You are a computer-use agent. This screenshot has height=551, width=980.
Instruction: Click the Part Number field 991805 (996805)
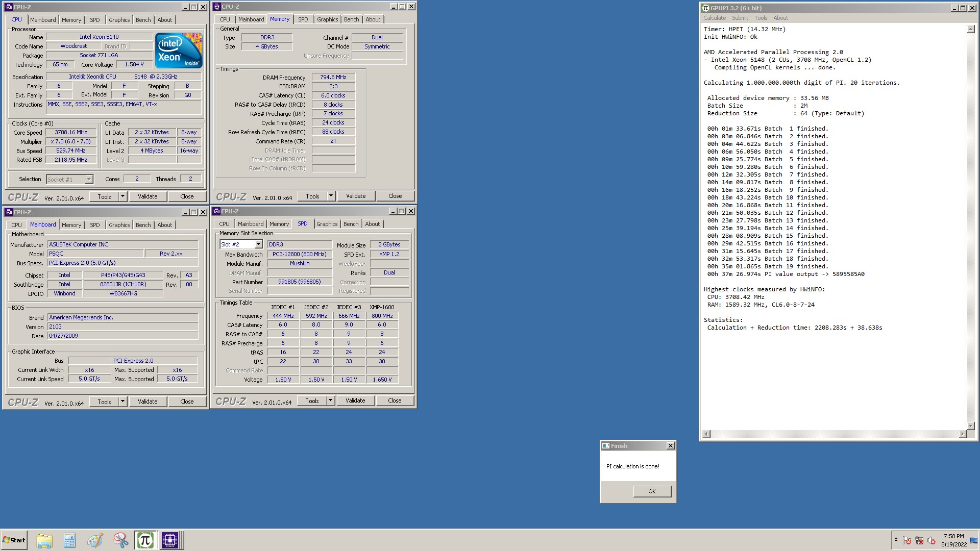[x=300, y=282]
